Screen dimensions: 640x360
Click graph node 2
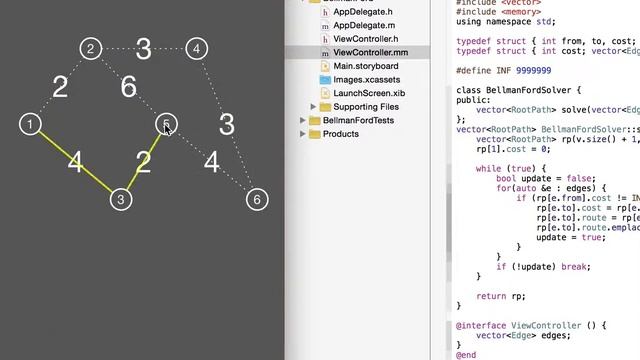pyautogui.click(x=91, y=49)
